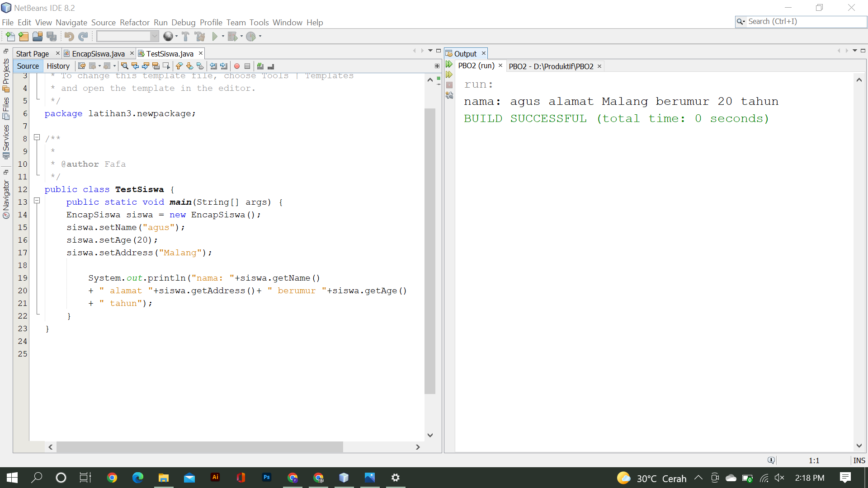Open the Refactor menu
Screen dimensions: 868x488
[134, 22]
